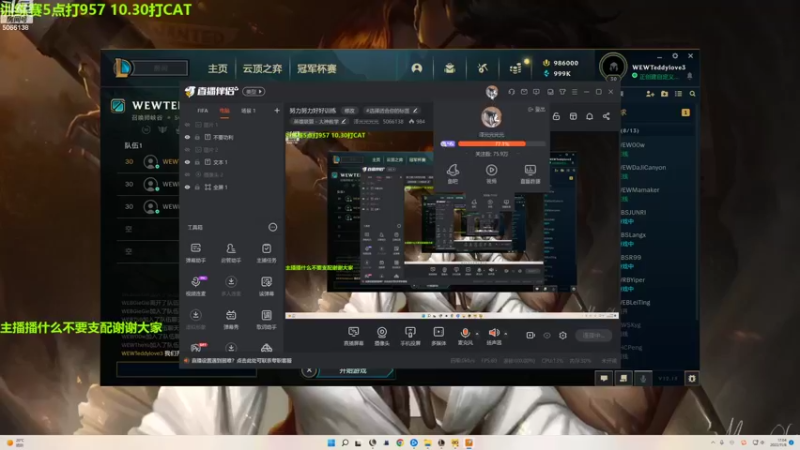This screenshot has width=800, height=450.
Task: Toggle lock on 不要功利 layer
Action: tap(197, 137)
